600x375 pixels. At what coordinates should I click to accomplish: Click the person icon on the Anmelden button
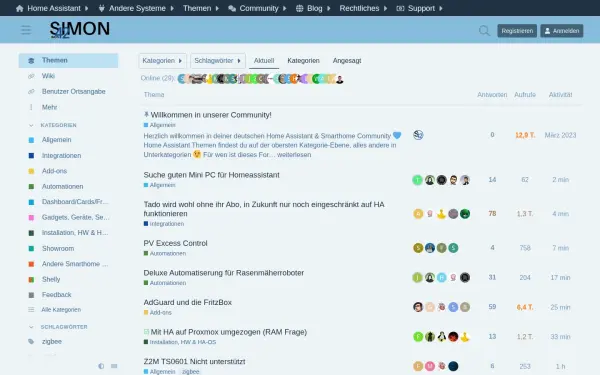pos(547,31)
